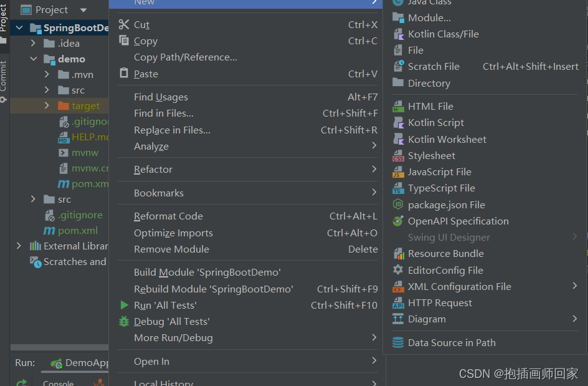The height and width of the screenshot is (386, 588).
Task: Expand the root-level src folder
Action: pos(34,199)
